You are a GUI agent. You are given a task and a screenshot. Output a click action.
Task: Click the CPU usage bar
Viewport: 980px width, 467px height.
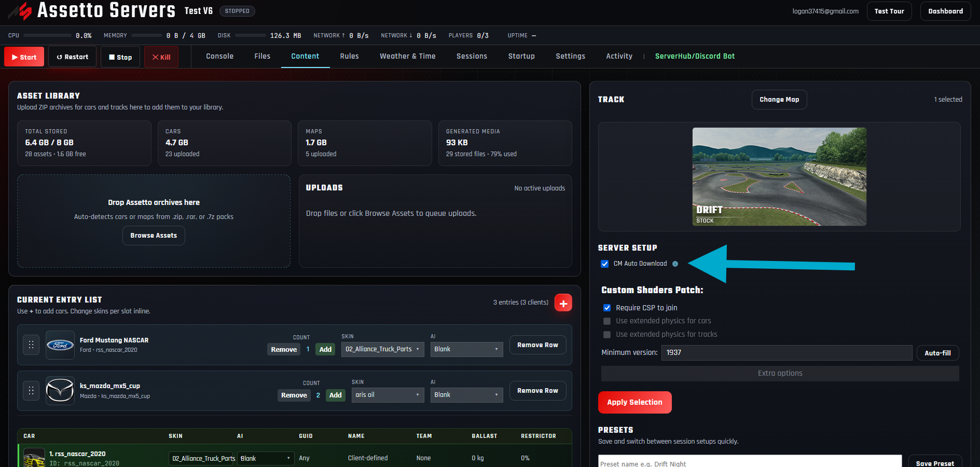click(x=48, y=35)
